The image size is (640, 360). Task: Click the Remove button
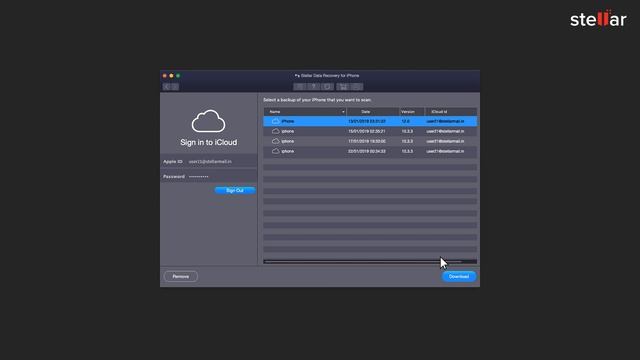[181, 276]
